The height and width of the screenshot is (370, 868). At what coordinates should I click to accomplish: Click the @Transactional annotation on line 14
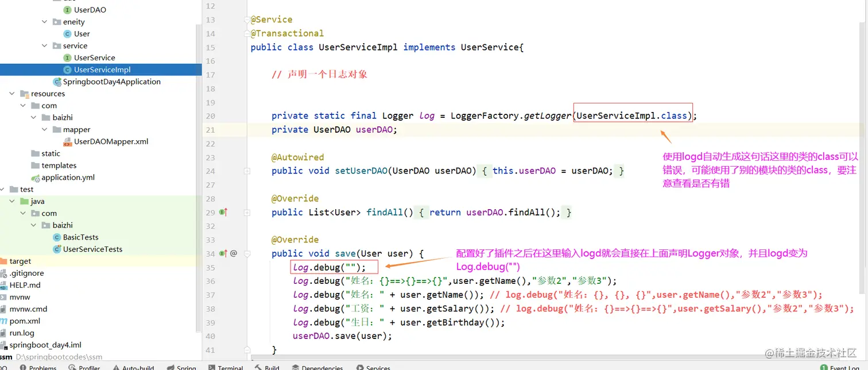pyautogui.click(x=287, y=33)
